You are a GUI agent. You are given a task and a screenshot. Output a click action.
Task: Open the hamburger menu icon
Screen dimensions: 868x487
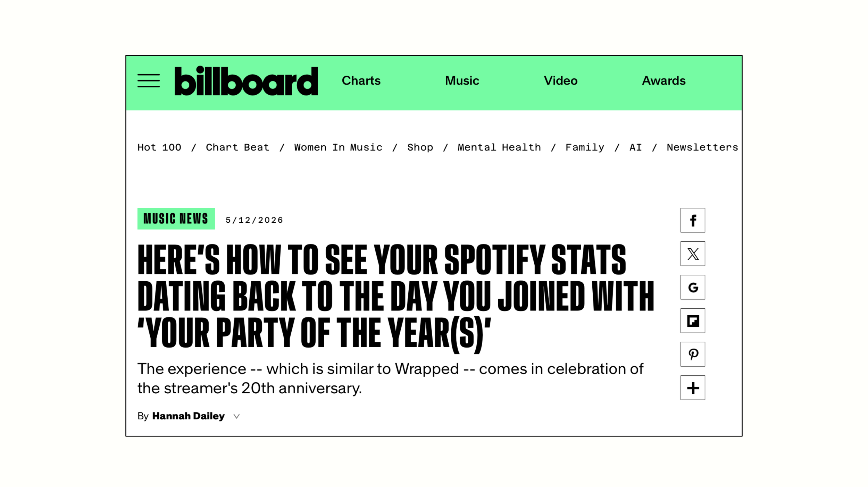click(149, 81)
